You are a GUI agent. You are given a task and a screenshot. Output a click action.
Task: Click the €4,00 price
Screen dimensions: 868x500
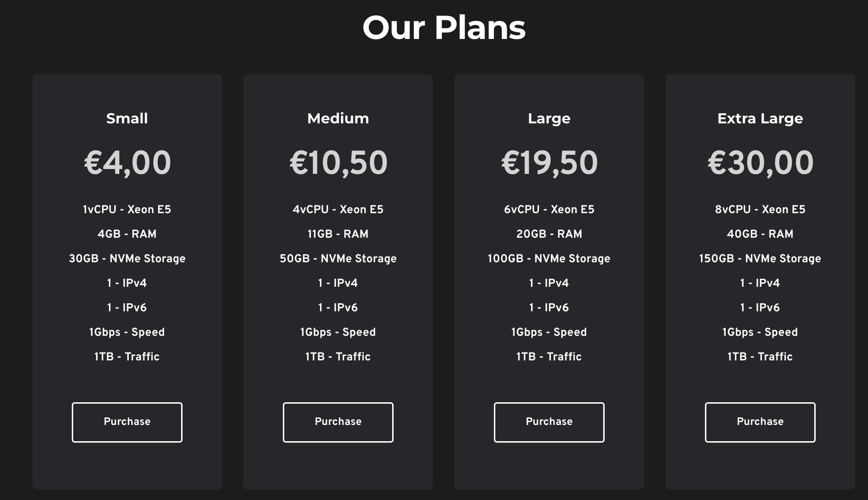click(x=127, y=163)
